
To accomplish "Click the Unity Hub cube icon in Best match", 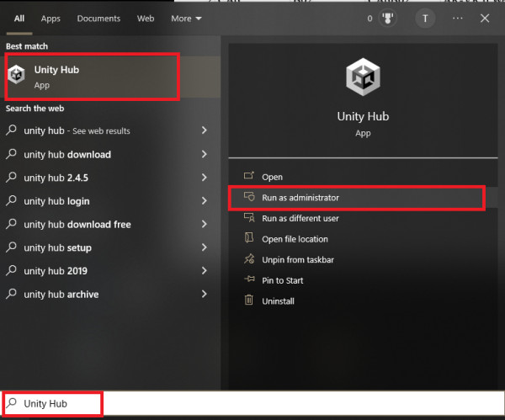I will (17, 74).
